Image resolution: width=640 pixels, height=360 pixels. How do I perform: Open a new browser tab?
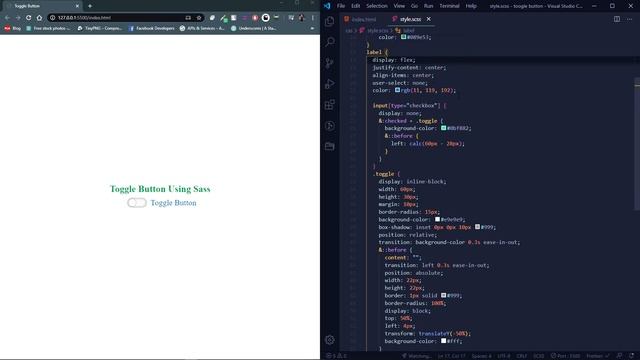click(90, 6)
